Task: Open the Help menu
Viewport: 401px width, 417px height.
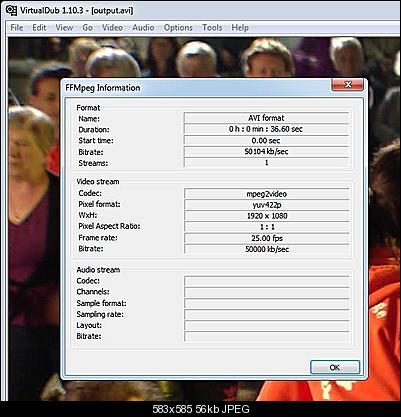Action: pyautogui.click(x=240, y=28)
